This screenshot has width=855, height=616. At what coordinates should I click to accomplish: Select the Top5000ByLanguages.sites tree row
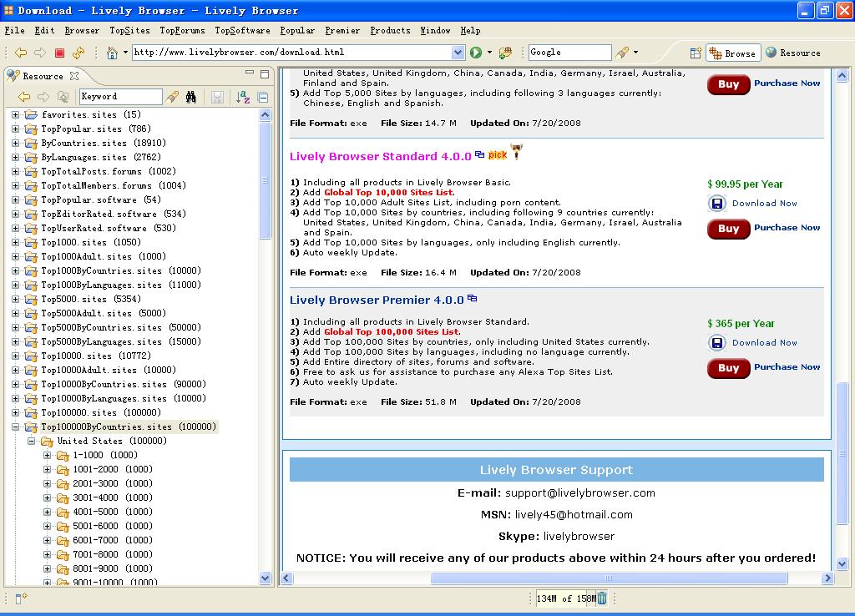[121, 341]
